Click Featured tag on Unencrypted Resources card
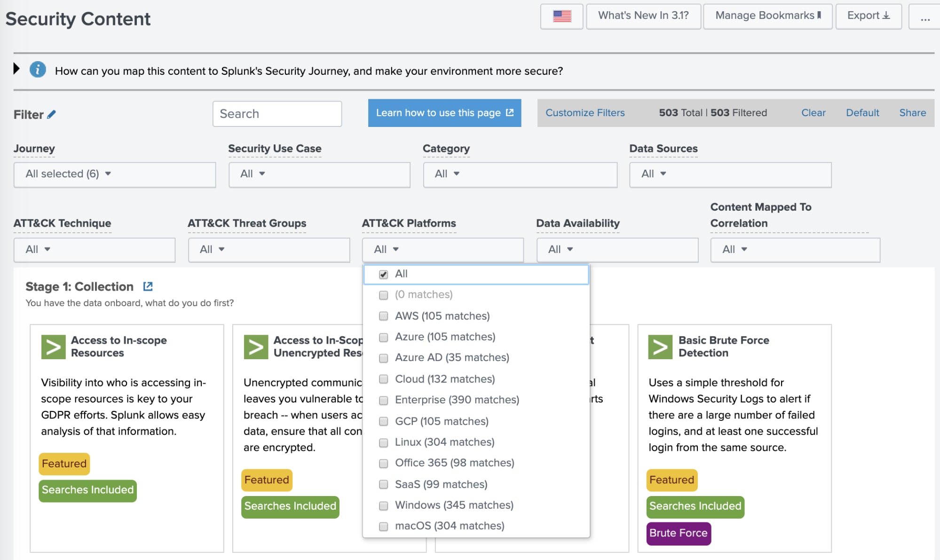 (x=267, y=480)
